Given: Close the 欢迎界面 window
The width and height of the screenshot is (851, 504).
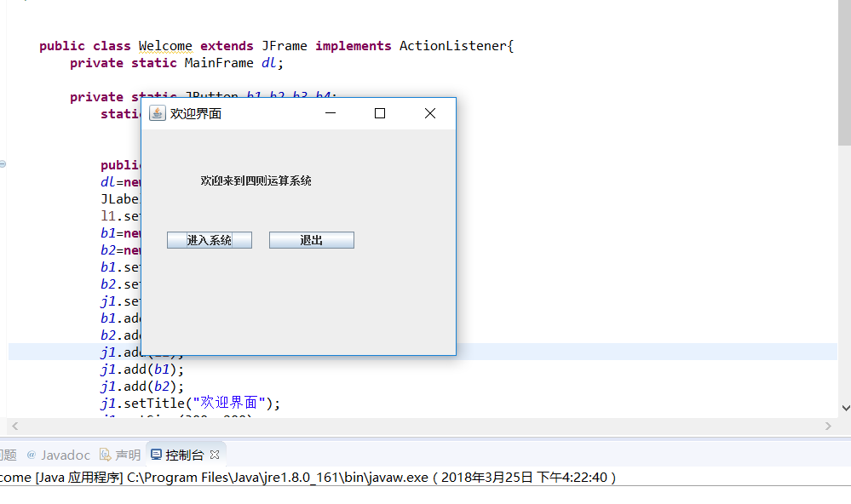Looking at the screenshot, I should (x=430, y=113).
